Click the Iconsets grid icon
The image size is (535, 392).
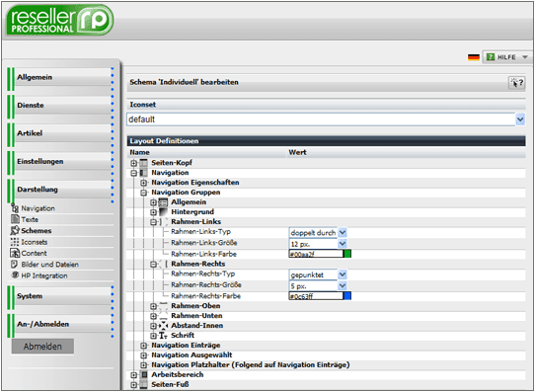(15, 242)
